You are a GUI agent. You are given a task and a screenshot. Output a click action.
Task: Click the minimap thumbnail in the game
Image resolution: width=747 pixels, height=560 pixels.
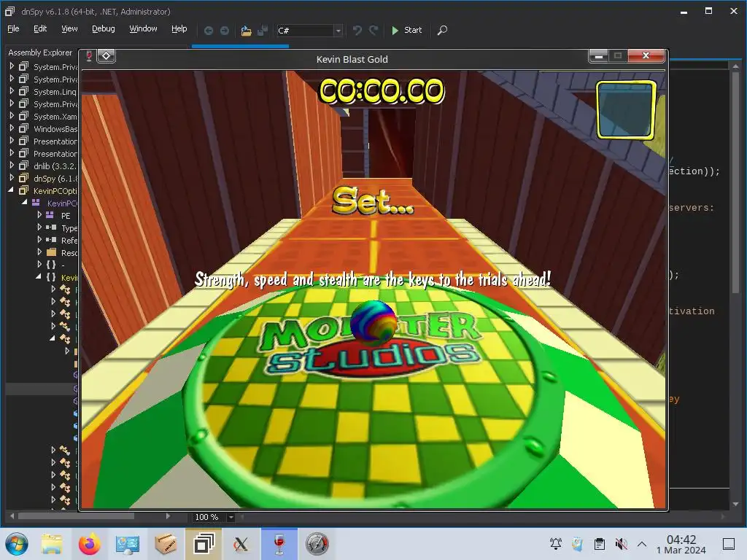tap(626, 109)
